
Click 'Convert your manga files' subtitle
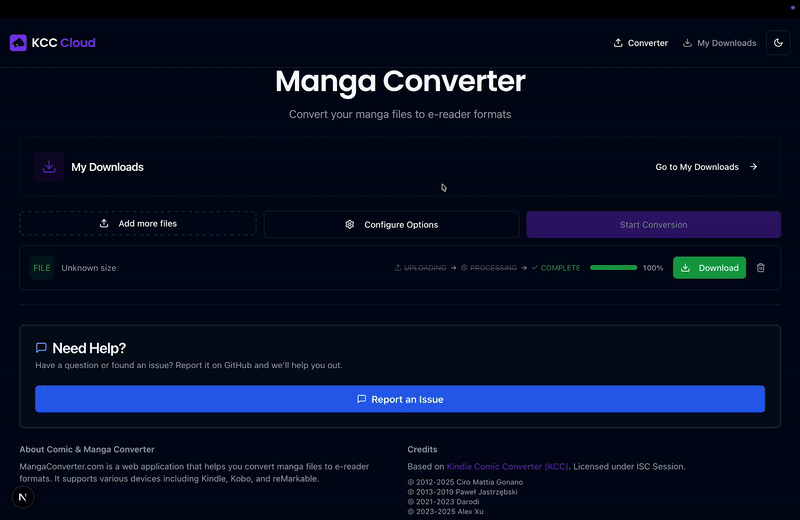(400, 114)
